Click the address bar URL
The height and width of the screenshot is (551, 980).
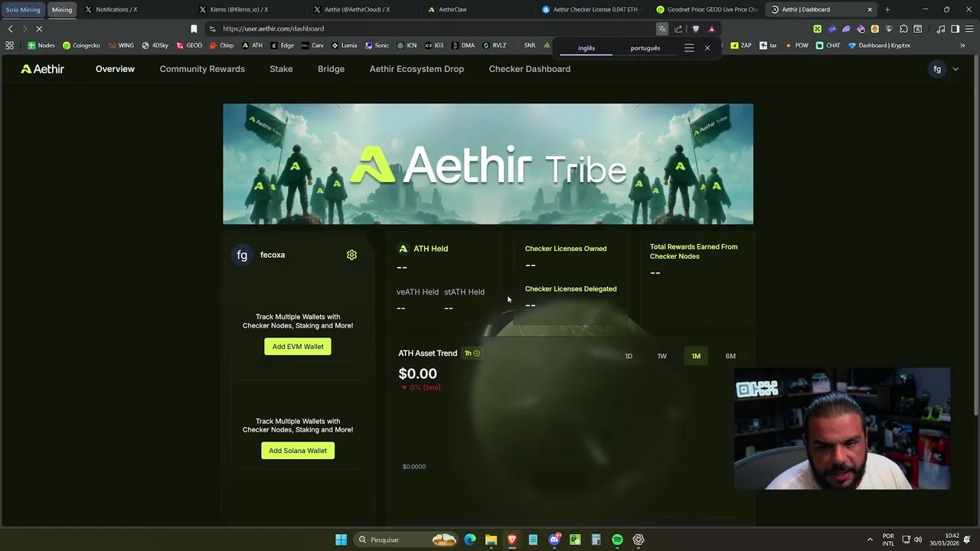(273, 29)
